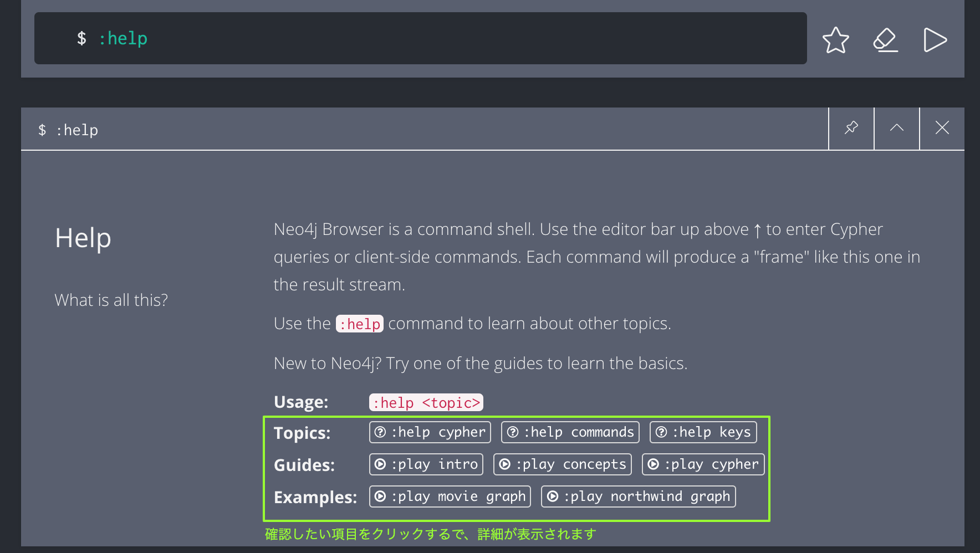
Task: Run the command with the play icon
Action: click(x=935, y=40)
